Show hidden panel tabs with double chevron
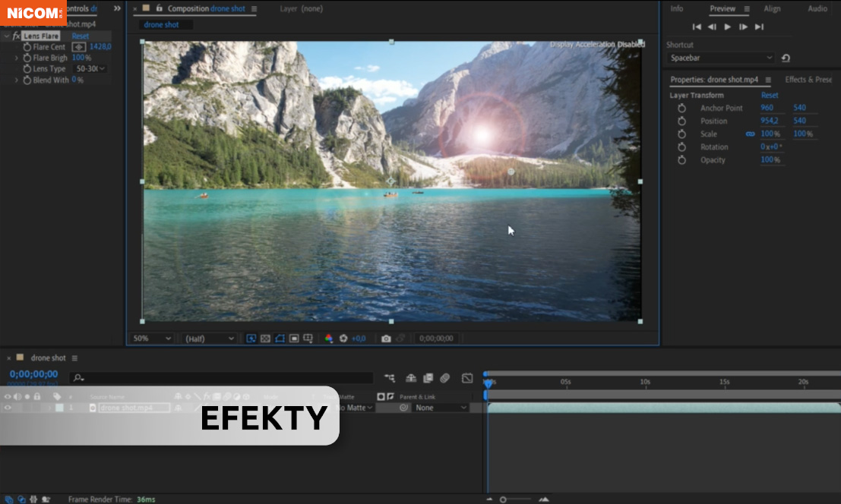Image resolution: width=841 pixels, height=504 pixels. [118, 8]
